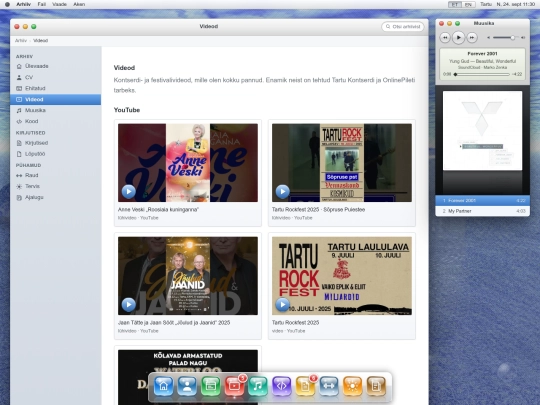Open Ehitatud in the sidebar
540x405 pixels.
(x=55, y=88)
